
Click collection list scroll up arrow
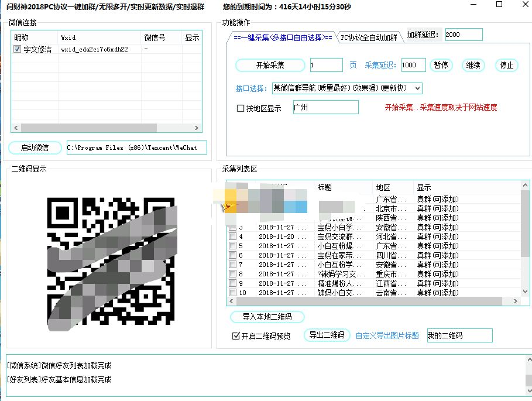525,185
